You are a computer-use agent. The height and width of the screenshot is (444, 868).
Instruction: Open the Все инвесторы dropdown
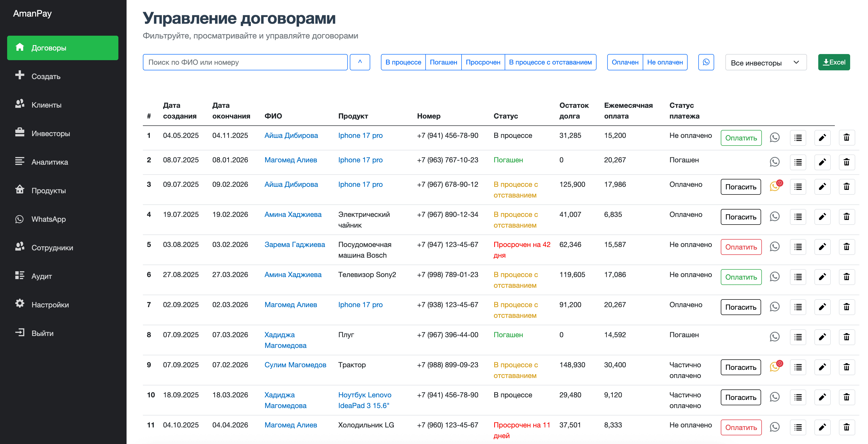tap(765, 62)
